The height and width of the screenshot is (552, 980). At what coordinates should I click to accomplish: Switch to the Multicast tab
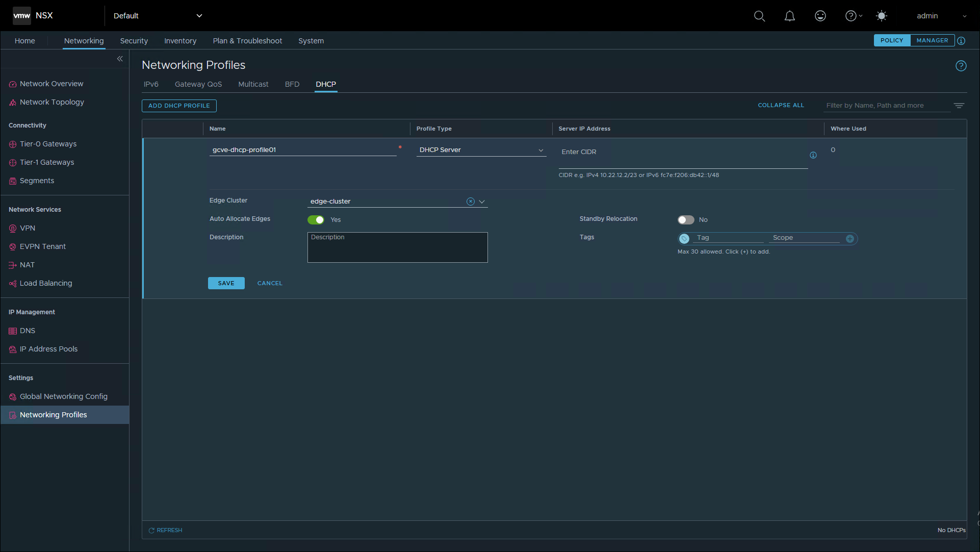coord(253,84)
